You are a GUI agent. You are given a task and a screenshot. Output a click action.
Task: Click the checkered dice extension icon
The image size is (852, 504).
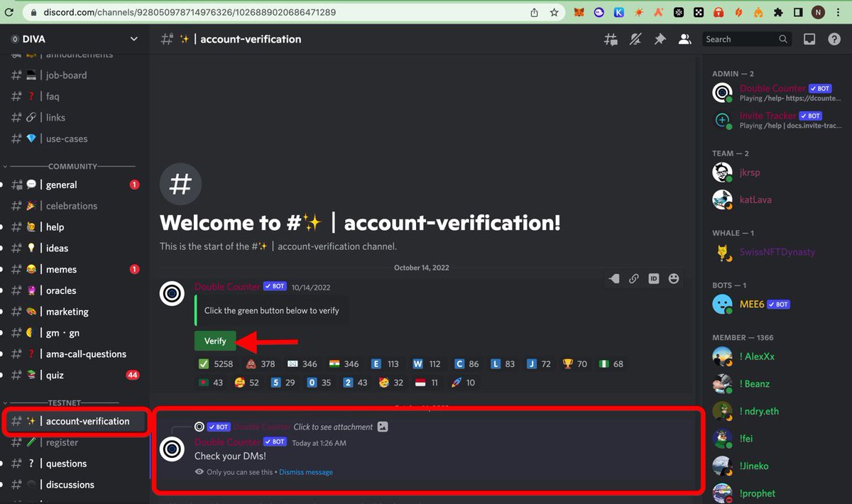699,12
